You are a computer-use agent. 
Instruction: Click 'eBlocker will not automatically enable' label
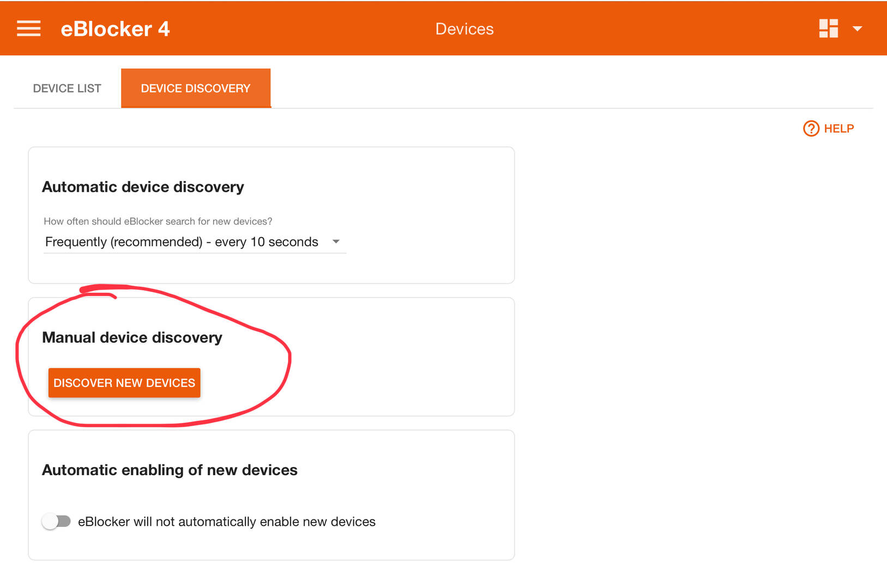click(226, 522)
